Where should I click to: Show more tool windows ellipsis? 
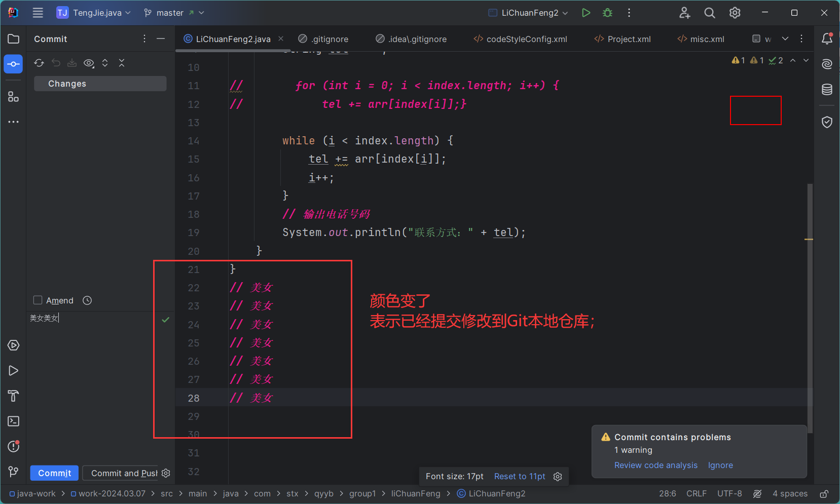coord(14,122)
